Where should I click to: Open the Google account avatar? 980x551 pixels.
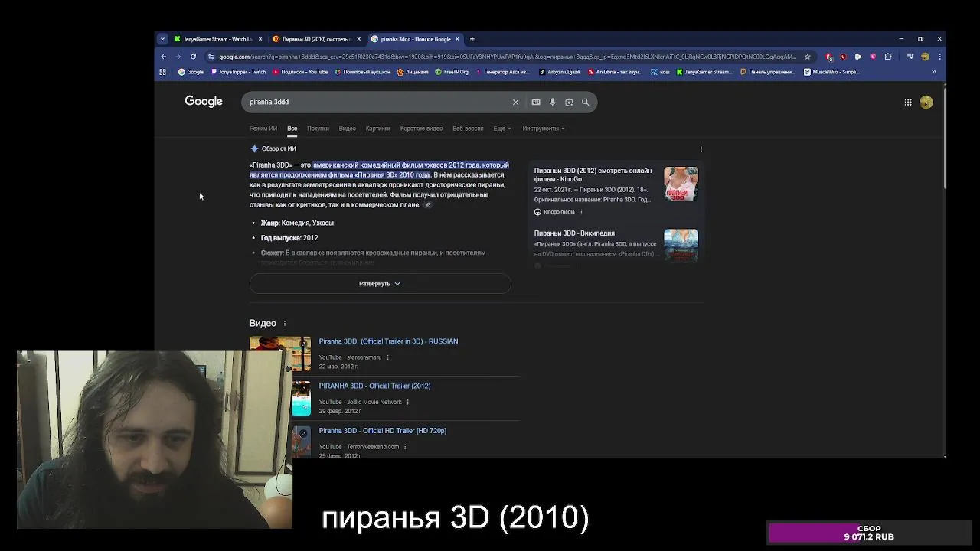pyautogui.click(x=926, y=102)
